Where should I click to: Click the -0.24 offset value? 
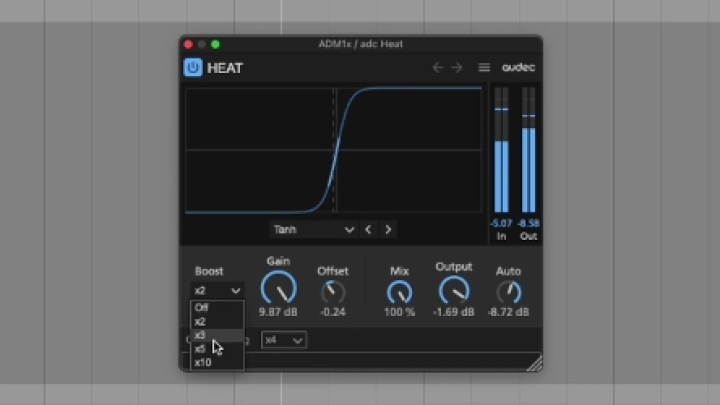tap(333, 312)
